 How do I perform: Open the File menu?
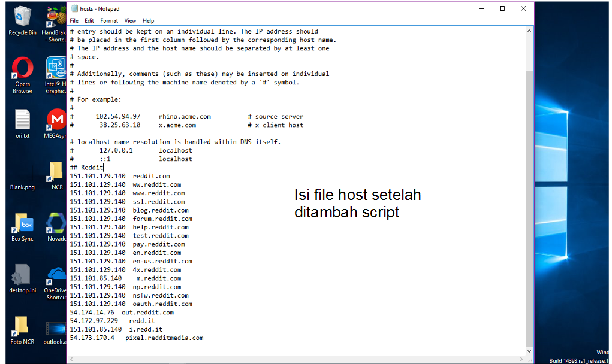(74, 20)
